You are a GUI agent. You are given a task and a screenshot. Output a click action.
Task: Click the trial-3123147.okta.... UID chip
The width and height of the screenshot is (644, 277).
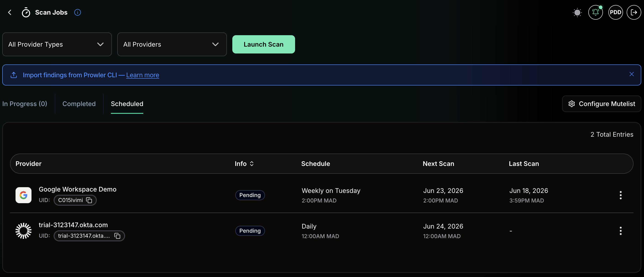pos(89,236)
